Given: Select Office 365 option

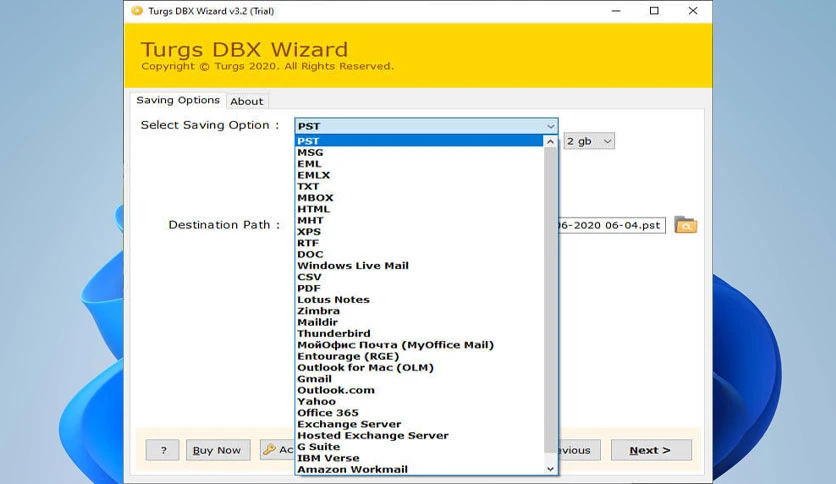Looking at the screenshot, I should click(420, 413).
